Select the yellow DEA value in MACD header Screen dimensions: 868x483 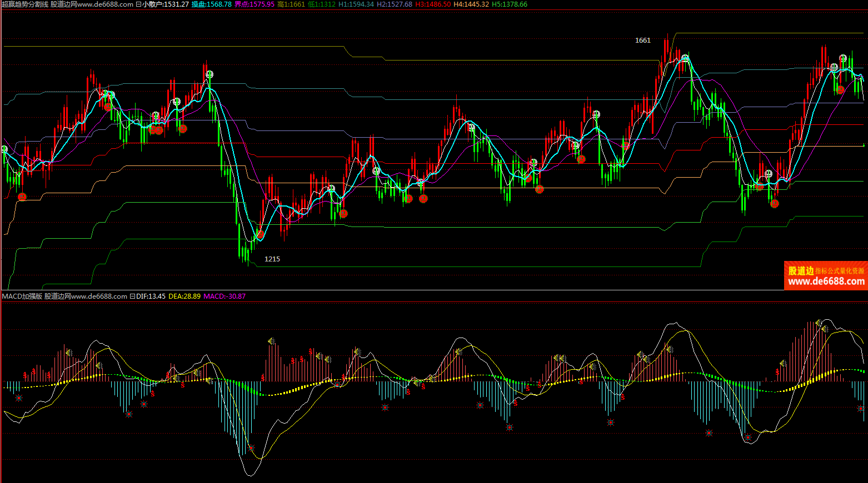[x=184, y=296]
